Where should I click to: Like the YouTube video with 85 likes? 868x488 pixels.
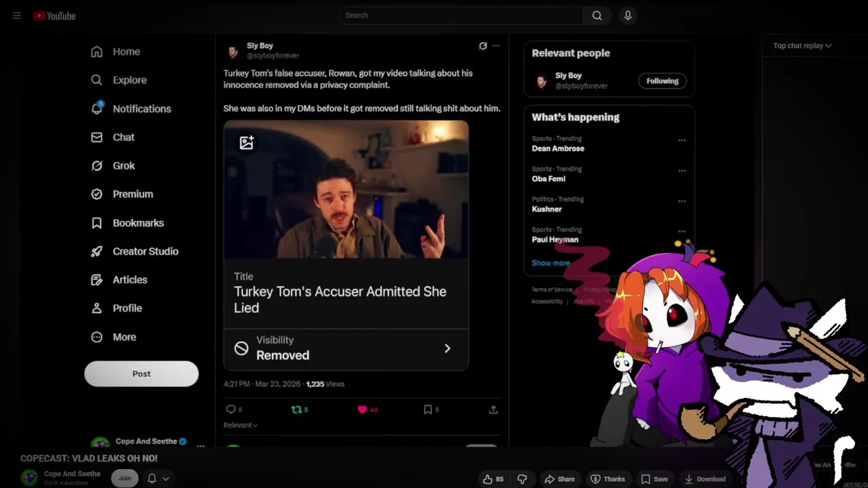493,479
